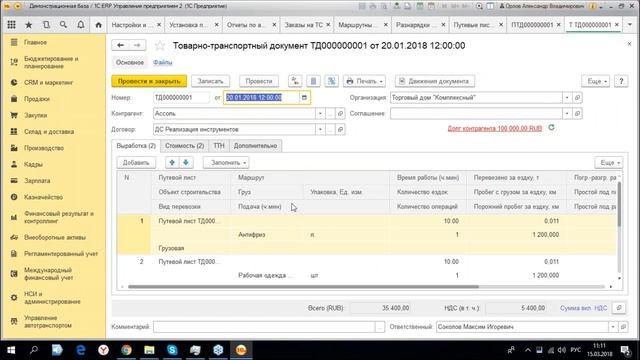This screenshot has height=360, width=640.
Task: Open Организация record link icon
Action: (x=577, y=98)
